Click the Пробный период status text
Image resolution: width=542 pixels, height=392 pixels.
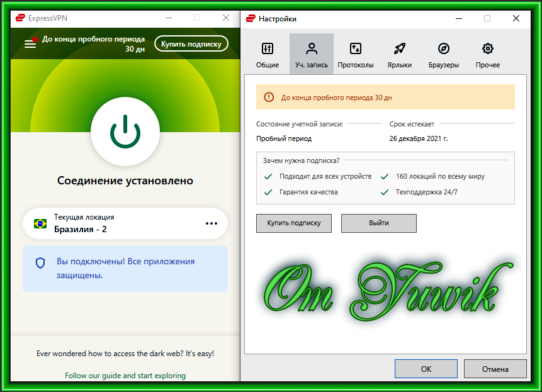click(284, 138)
